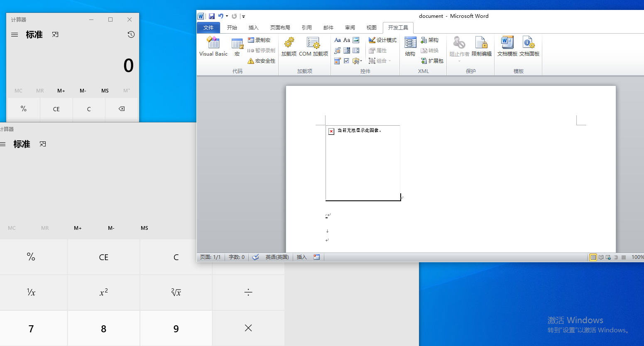Start 录制宏 macro recording

point(259,40)
